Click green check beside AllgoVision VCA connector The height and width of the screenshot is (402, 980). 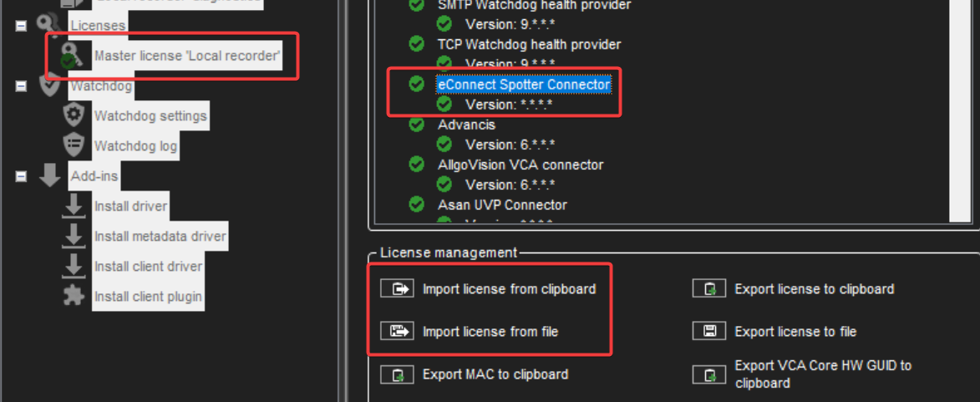pos(416,165)
